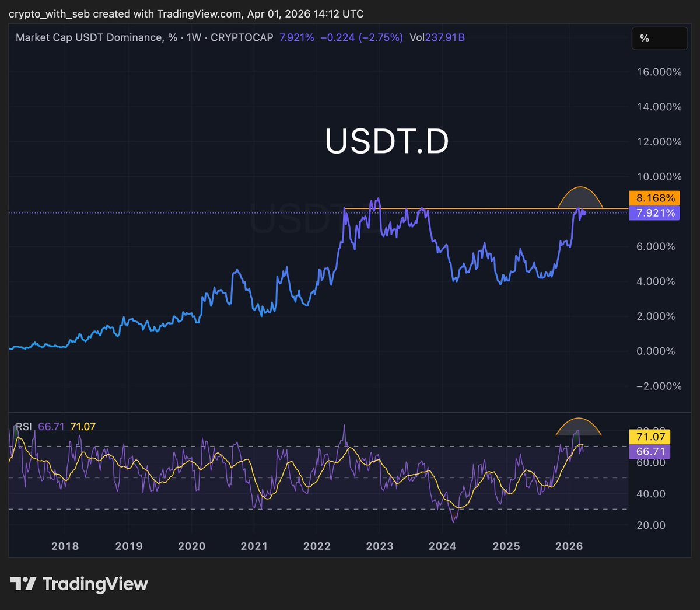700x610 pixels.
Task: Click the 2026 label on the time axis
Action: point(570,546)
